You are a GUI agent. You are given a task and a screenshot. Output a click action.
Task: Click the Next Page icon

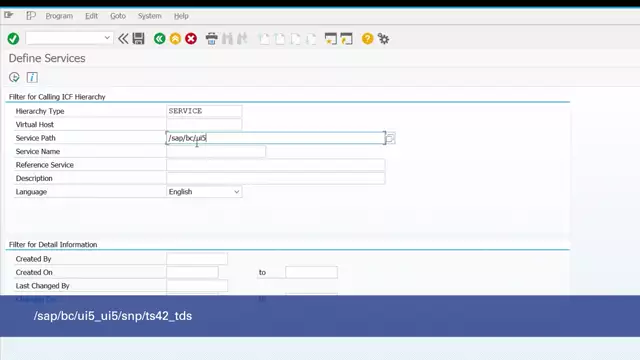point(295,39)
